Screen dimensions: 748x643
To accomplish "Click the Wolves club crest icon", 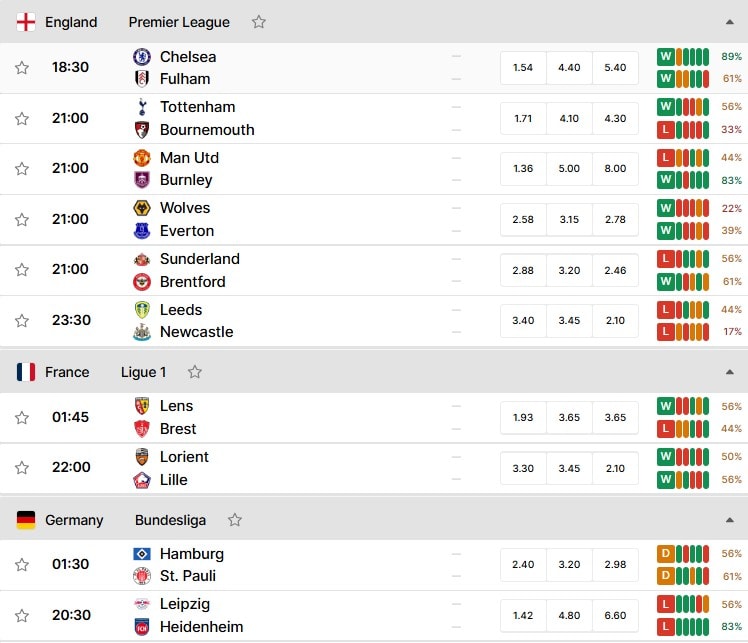I will 142,208.
